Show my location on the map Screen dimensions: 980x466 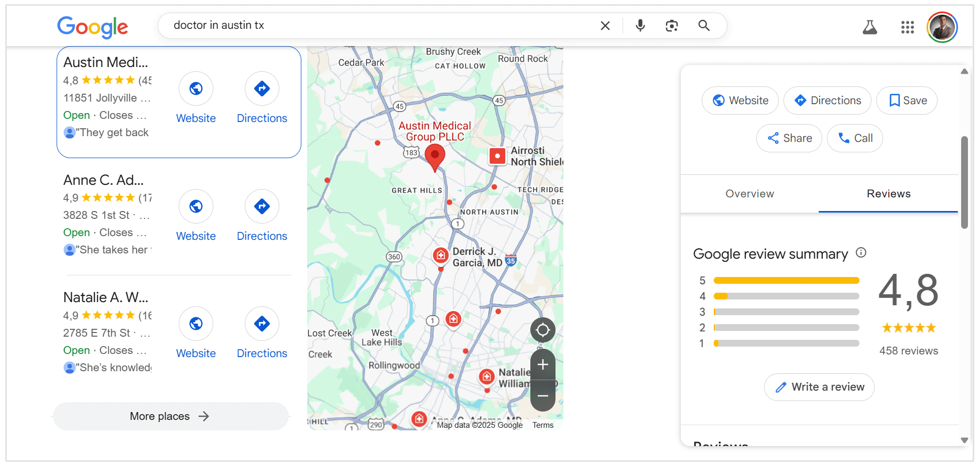click(543, 330)
